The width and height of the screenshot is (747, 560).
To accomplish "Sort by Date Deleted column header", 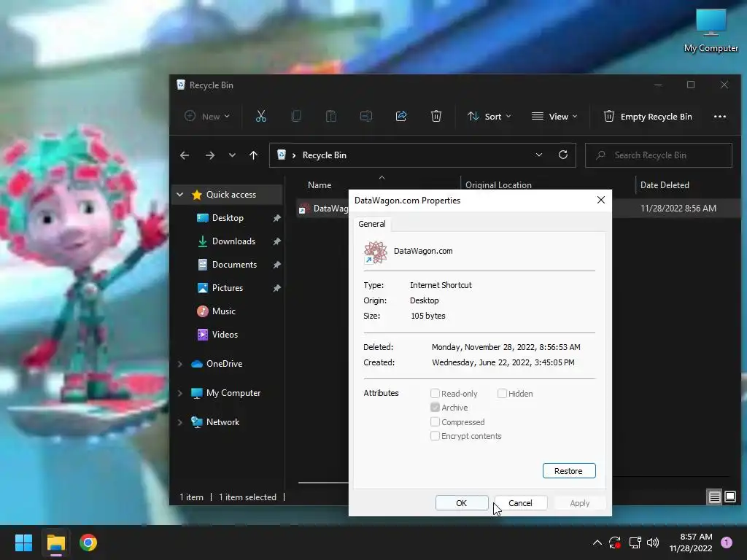I will pyautogui.click(x=665, y=184).
